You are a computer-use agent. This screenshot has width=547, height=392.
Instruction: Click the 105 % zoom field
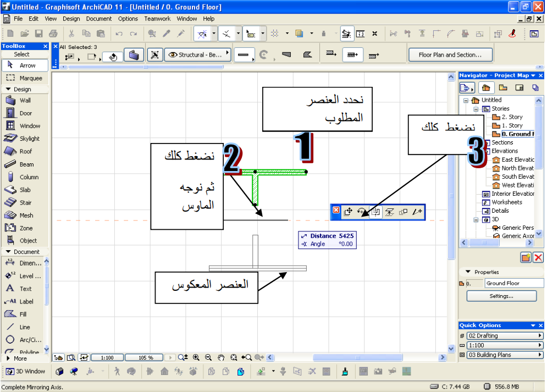point(146,358)
